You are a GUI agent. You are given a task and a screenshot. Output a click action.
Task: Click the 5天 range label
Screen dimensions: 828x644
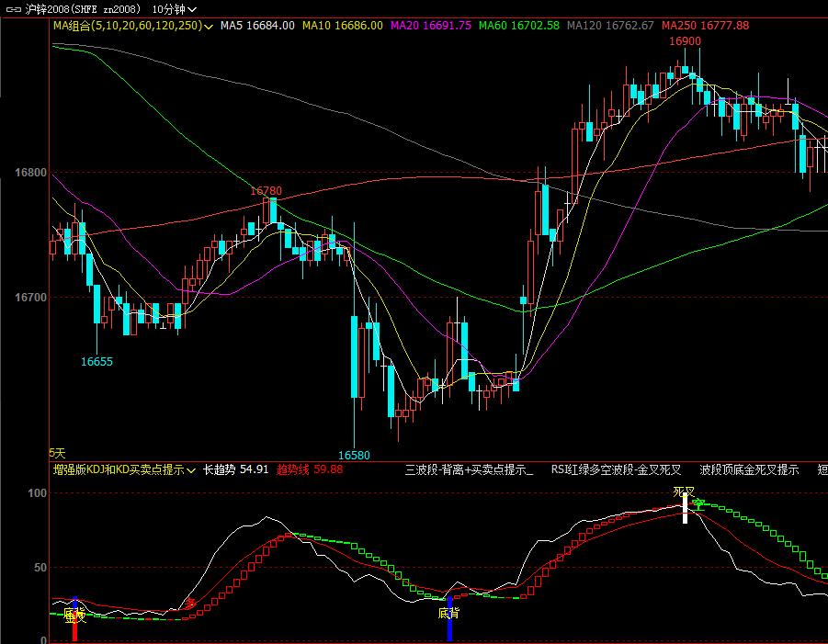(57, 453)
